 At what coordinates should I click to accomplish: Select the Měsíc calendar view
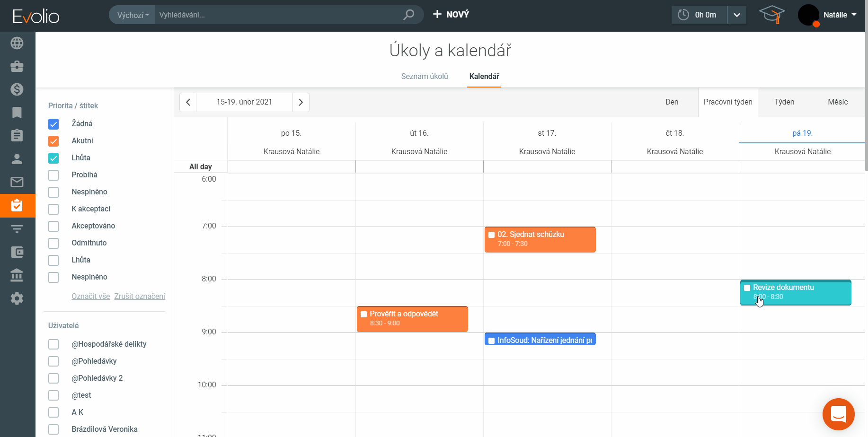pos(838,102)
